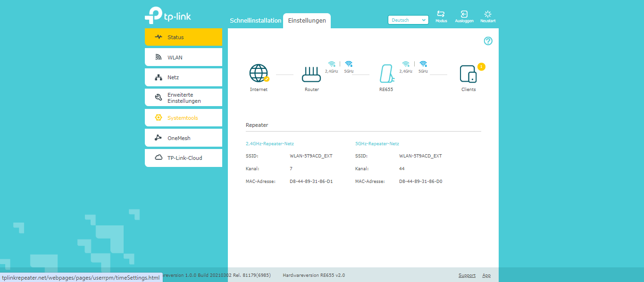Viewport: 644px width, 282px height.
Task: Click the Kanal value 7
Action: [x=291, y=168]
